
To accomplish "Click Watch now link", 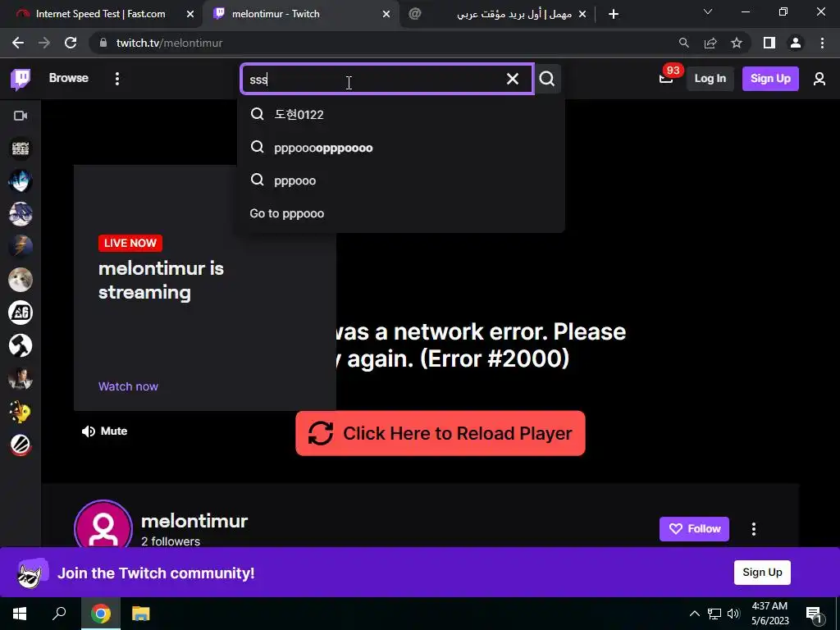I will [128, 386].
